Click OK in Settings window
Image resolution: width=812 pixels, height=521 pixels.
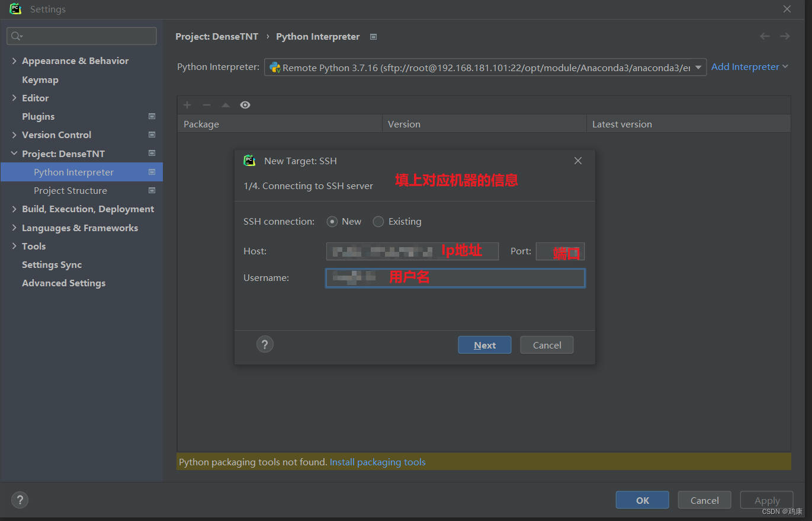coord(643,500)
